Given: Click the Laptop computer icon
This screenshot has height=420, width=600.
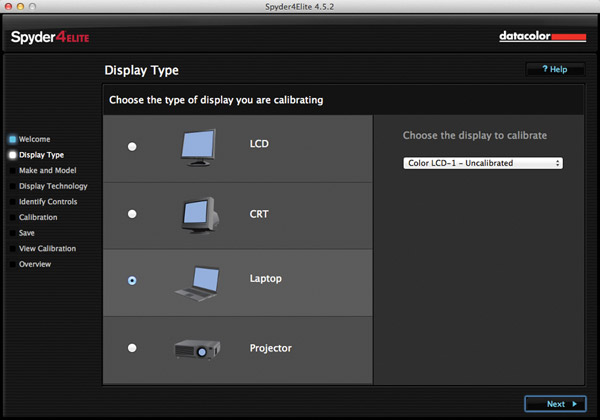Looking at the screenshot, I should click(198, 283).
